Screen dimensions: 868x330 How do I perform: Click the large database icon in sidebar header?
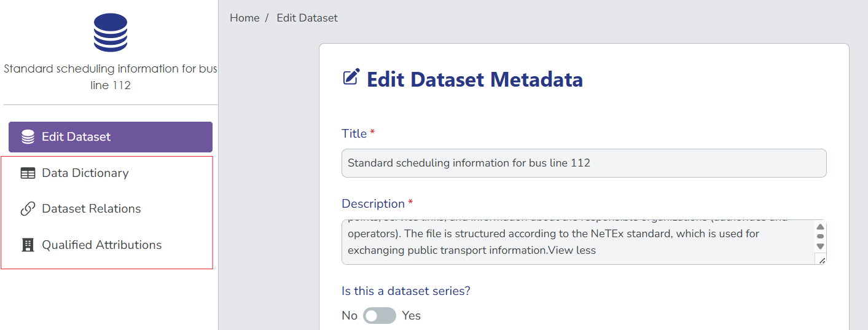[x=111, y=33]
